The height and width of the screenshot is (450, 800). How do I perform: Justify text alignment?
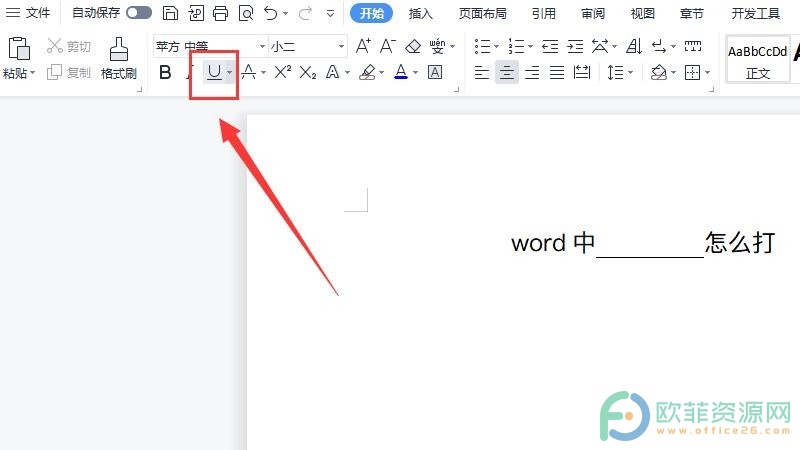(x=557, y=72)
